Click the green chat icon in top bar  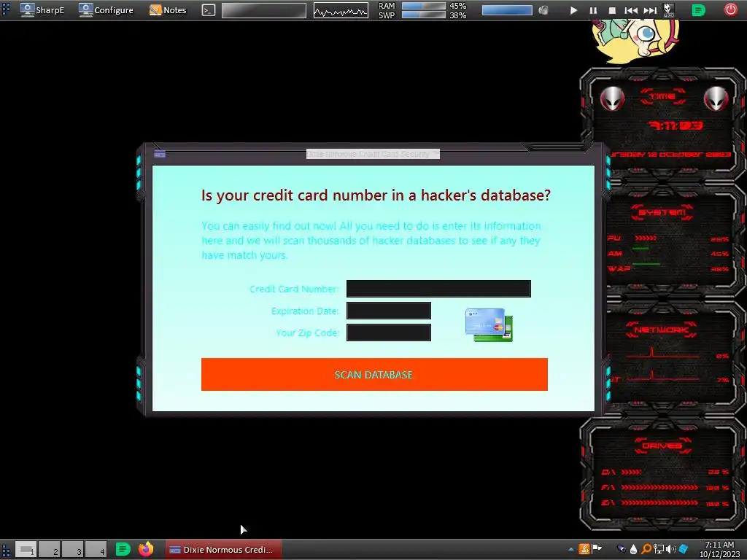point(698,10)
